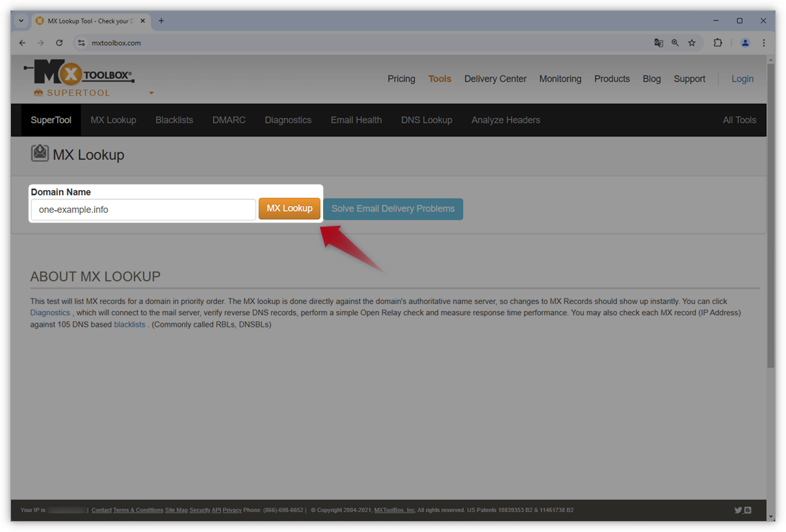Viewport: 786px width, 532px height.
Task: Click Solve Email Delivery Problems
Action: (x=393, y=209)
